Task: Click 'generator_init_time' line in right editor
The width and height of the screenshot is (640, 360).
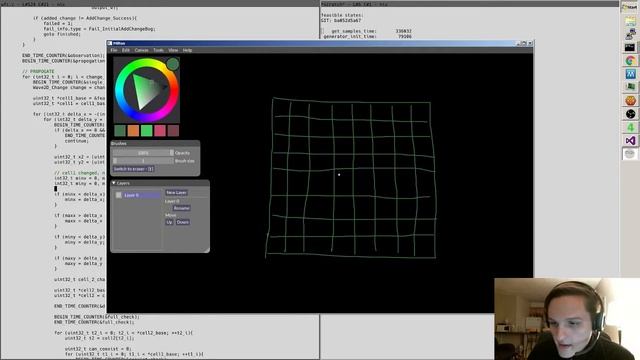Action: coord(368,36)
